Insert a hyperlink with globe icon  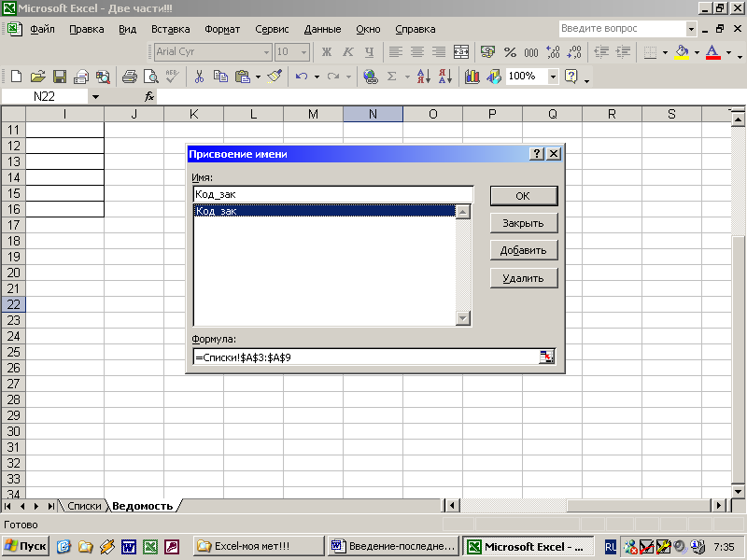tap(370, 77)
